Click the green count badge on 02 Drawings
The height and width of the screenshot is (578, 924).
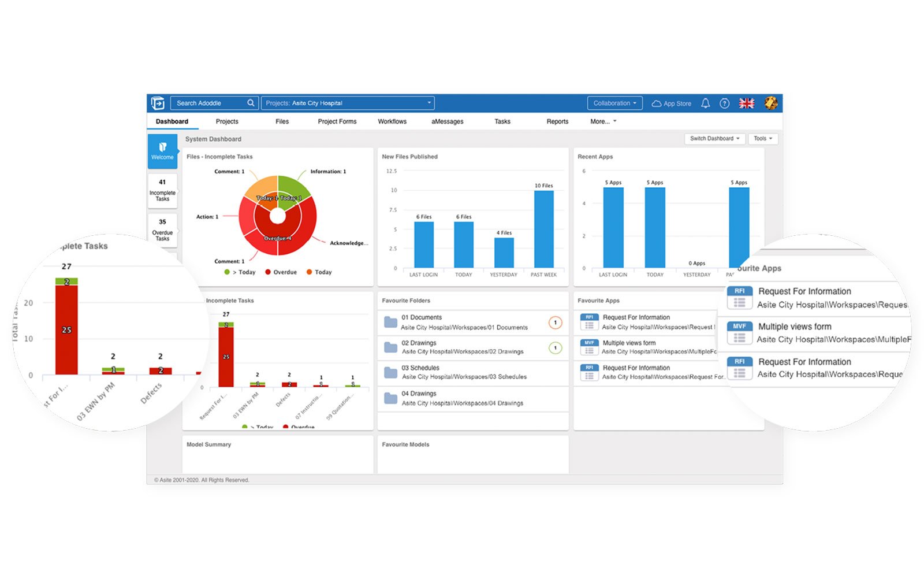click(x=555, y=348)
